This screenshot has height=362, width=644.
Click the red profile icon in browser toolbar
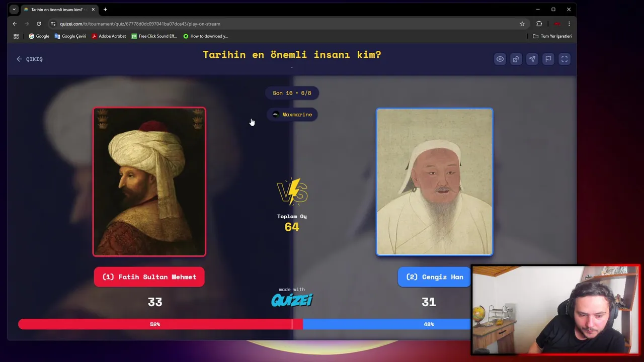pos(557,24)
